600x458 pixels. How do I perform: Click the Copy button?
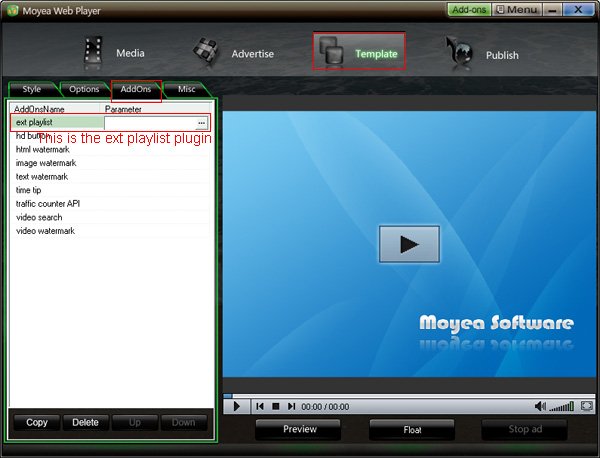[37, 422]
